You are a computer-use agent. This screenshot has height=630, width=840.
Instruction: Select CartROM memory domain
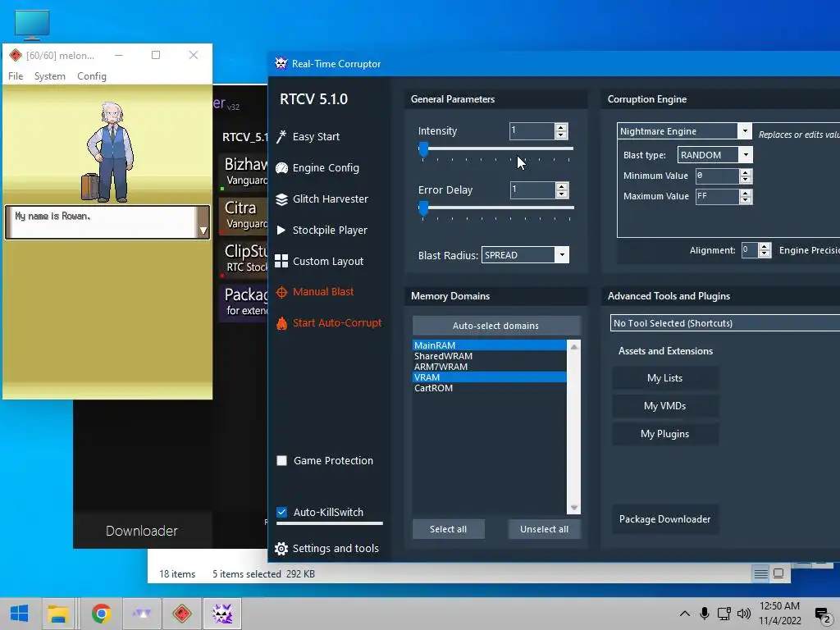[x=489, y=388]
